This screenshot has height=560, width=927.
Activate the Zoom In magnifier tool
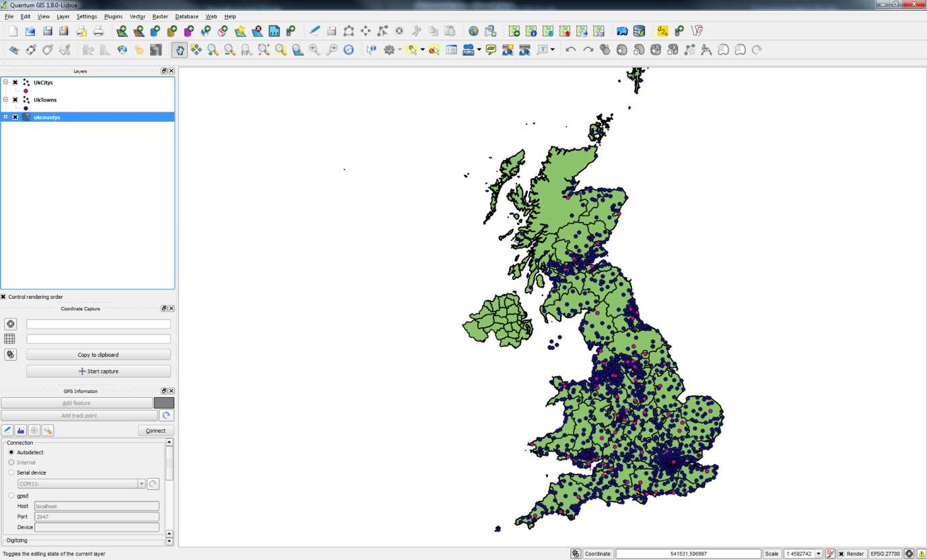coord(211,49)
